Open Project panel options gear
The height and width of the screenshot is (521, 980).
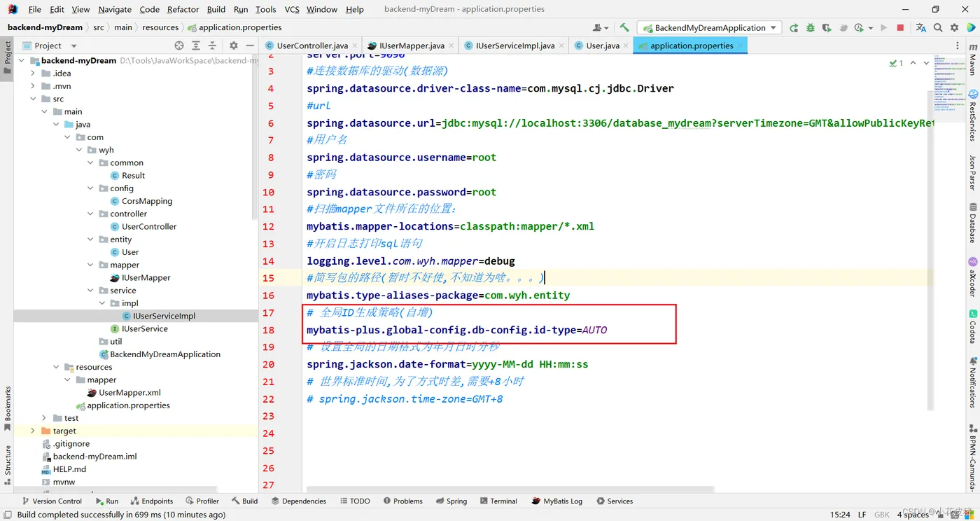point(234,46)
